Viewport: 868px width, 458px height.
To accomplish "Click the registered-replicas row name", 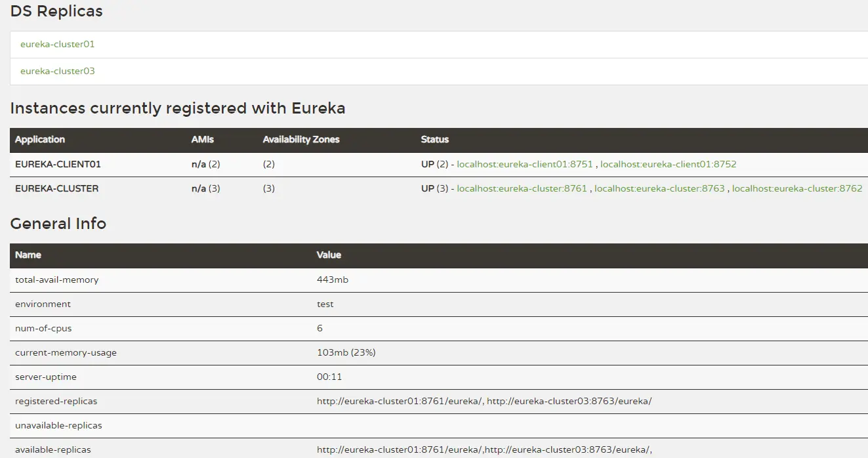I will (56, 401).
